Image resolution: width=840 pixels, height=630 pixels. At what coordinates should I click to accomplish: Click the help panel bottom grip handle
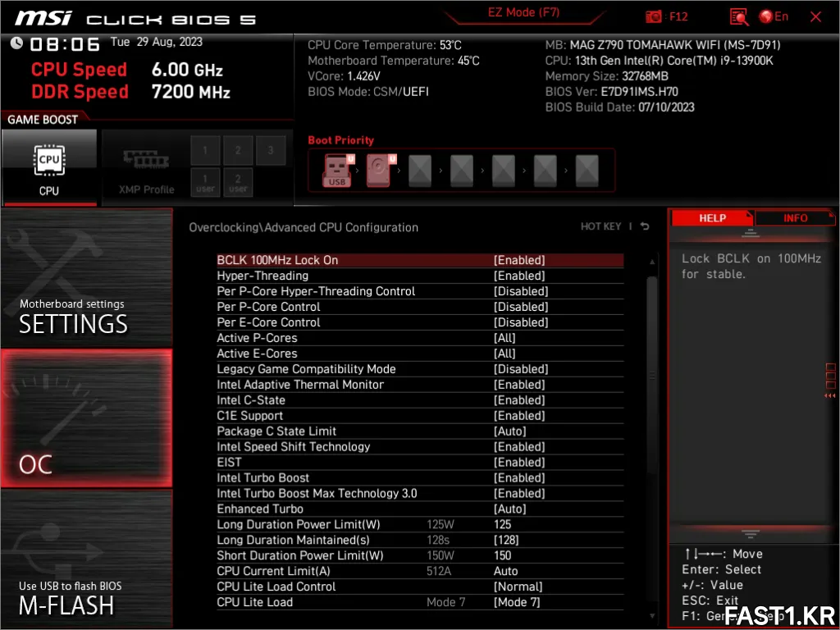(x=750, y=534)
